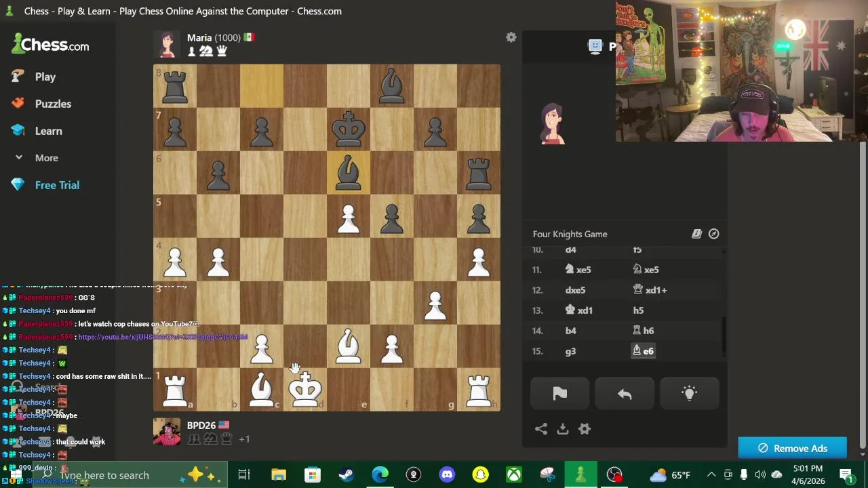The height and width of the screenshot is (488, 868).
Task: Select move 14 rook h6 in move list
Action: tap(643, 331)
